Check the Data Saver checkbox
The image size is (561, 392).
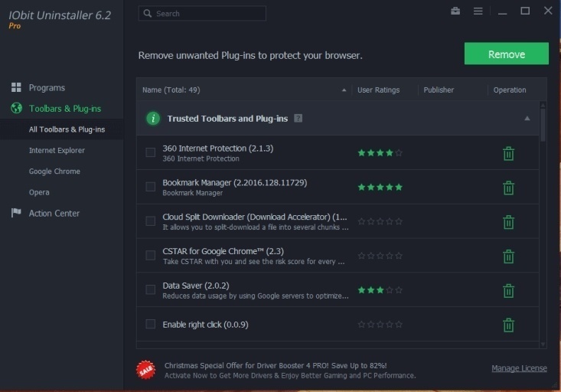coord(150,289)
